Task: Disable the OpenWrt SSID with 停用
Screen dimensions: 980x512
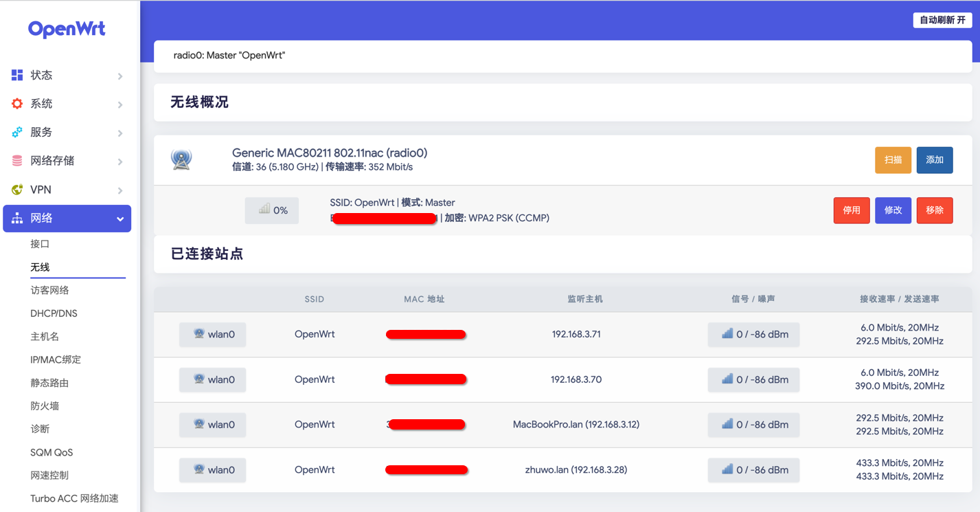Action: (852, 210)
